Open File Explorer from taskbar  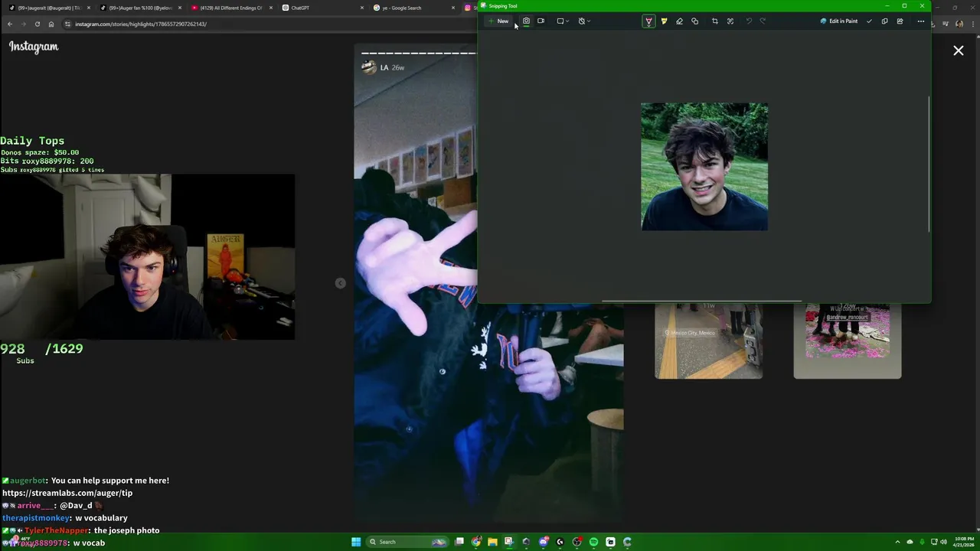coord(492,542)
